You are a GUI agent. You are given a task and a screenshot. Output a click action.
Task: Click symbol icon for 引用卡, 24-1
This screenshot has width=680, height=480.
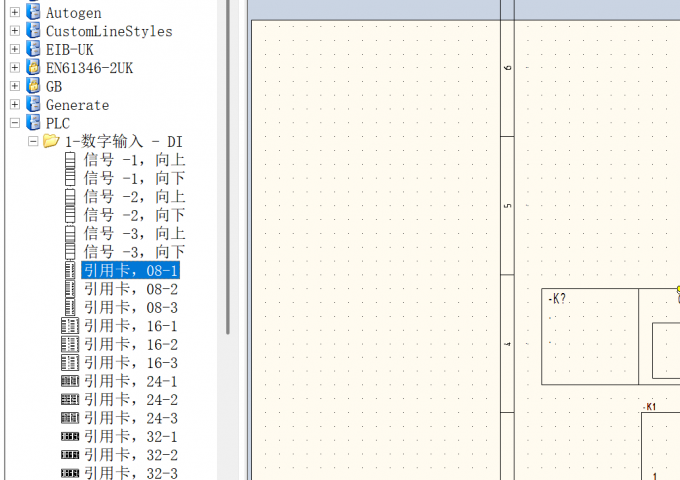70,381
